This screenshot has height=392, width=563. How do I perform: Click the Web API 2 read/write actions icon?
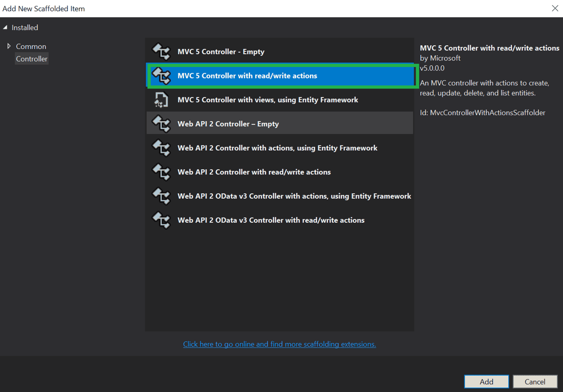point(161,172)
